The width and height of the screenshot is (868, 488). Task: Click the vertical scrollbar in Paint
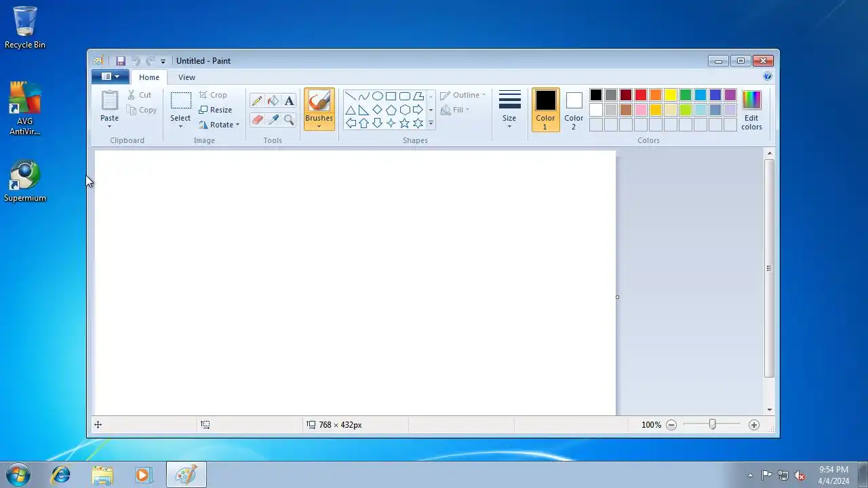pyautogui.click(x=769, y=268)
